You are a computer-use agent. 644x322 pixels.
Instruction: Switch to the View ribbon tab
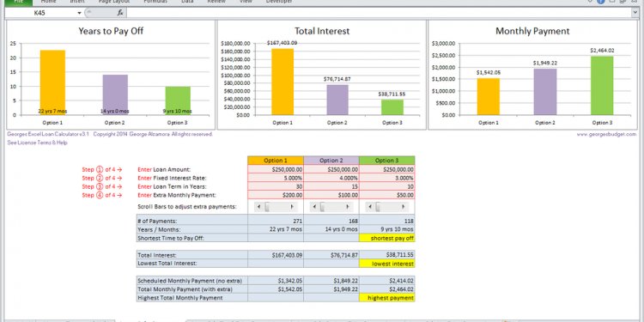246,2
